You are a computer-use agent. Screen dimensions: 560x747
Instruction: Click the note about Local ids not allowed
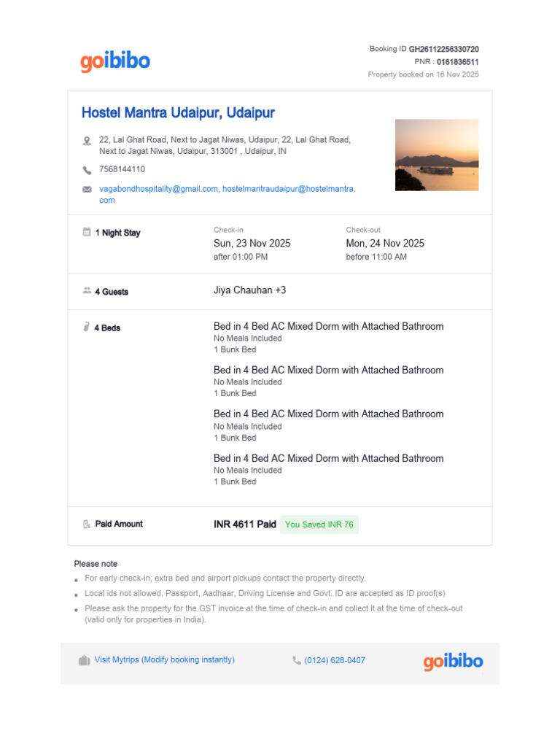(x=265, y=594)
